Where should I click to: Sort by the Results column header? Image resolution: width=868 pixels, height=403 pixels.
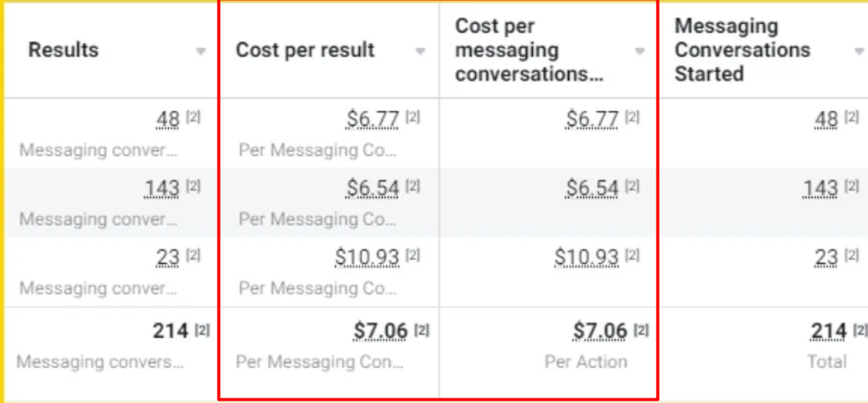(64, 50)
